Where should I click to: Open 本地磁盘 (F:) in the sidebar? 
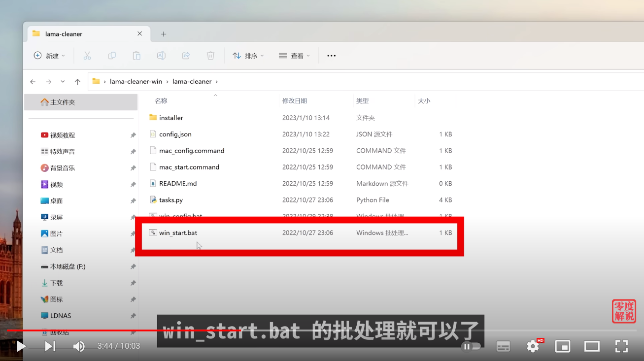tap(63, 266)
